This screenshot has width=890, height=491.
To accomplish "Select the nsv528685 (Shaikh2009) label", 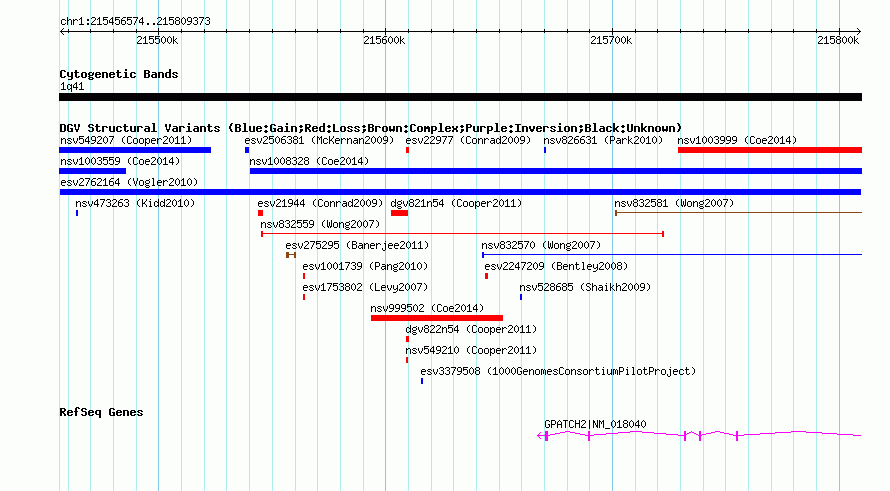I will coord(585,287).
